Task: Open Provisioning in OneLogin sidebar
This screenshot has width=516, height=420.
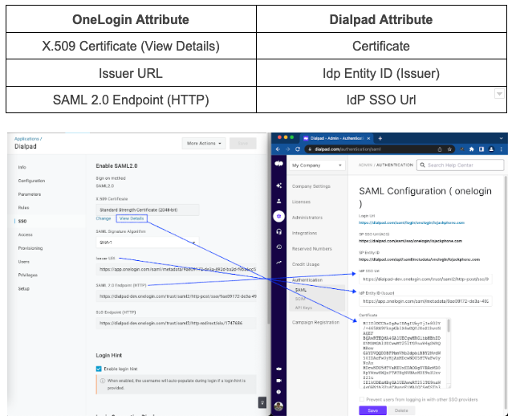Action: point(30,248)
